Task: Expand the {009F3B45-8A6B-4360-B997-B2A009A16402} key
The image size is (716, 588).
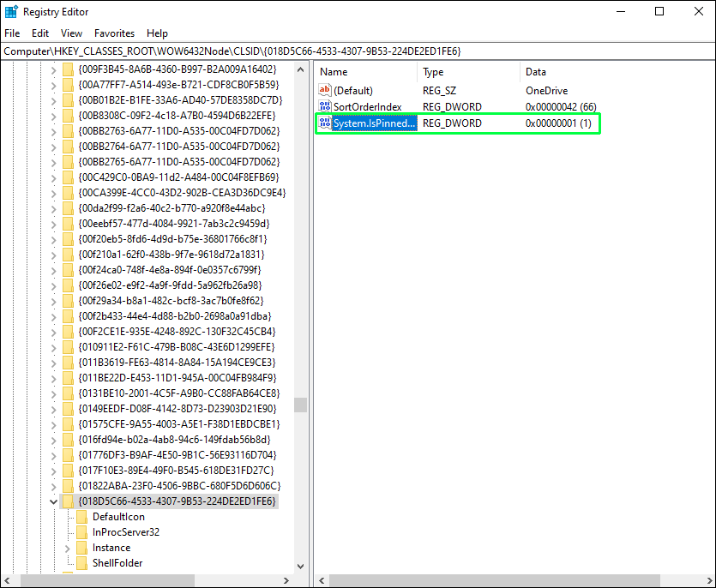Action: (x=53, y=69)
